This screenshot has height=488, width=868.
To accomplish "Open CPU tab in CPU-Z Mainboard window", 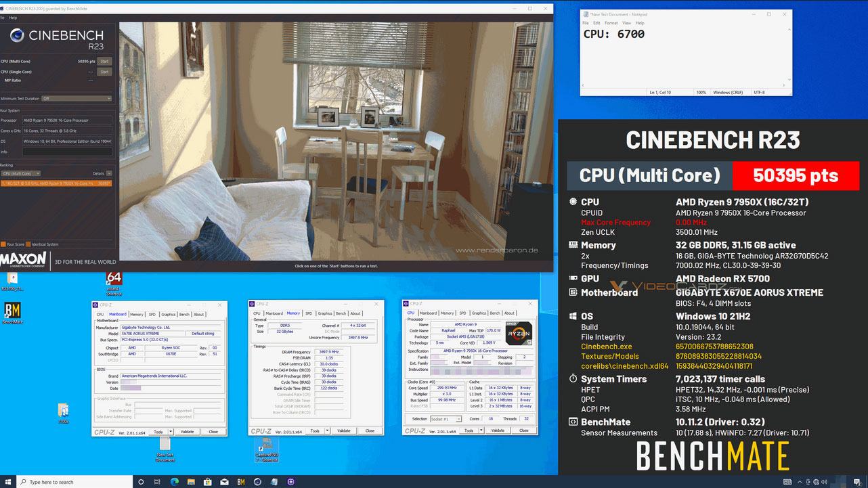I will (100, 314).
